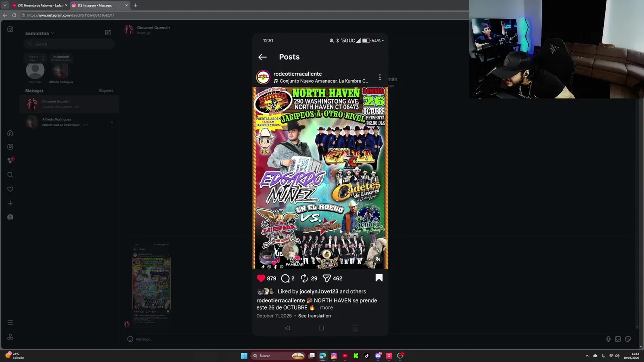This screenshot has height=362, width=644.
Task: Record a voice clip with the microphone icon
Action: pyautogui.click(x=608, y=339)
